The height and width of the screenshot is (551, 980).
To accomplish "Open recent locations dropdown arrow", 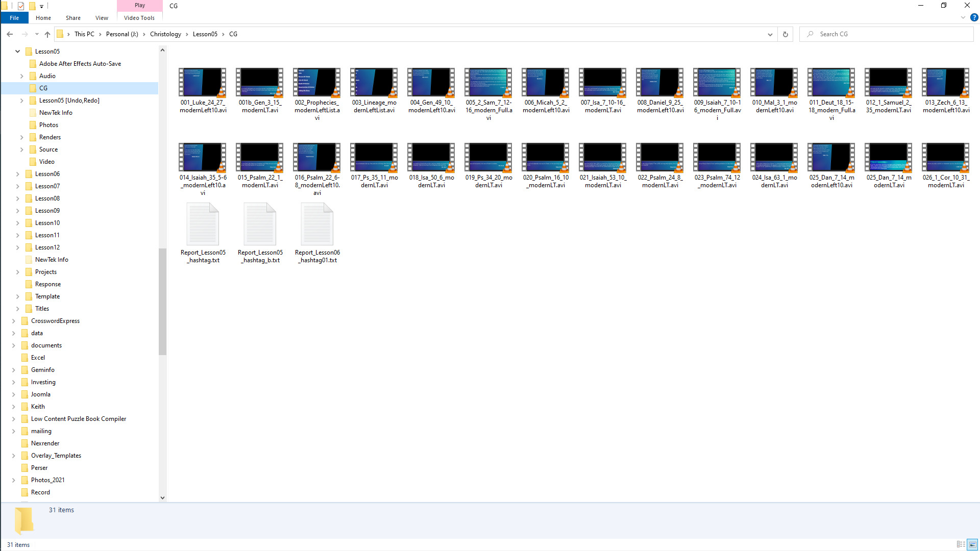I will tap(37, 34).
